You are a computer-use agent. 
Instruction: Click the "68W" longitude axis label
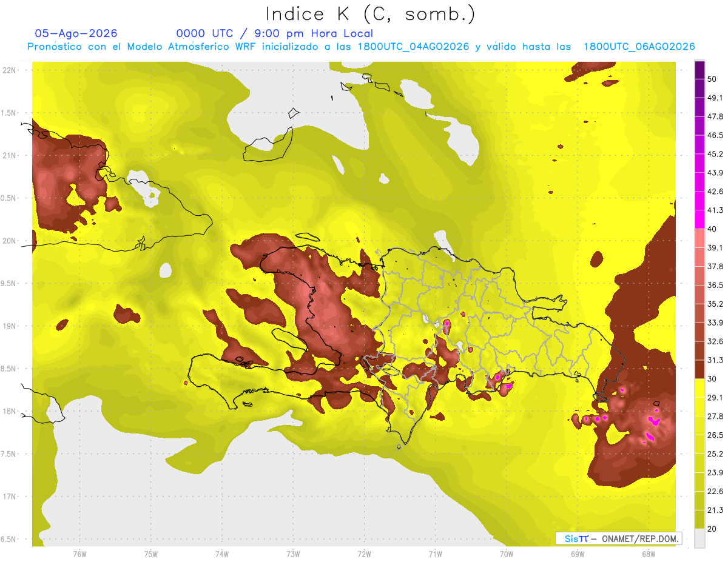tap(649, 554)
